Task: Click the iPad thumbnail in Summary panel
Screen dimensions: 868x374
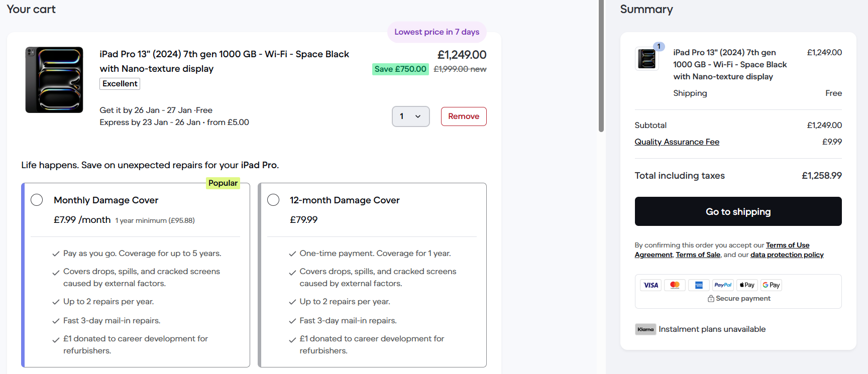Action: [647, 59]
